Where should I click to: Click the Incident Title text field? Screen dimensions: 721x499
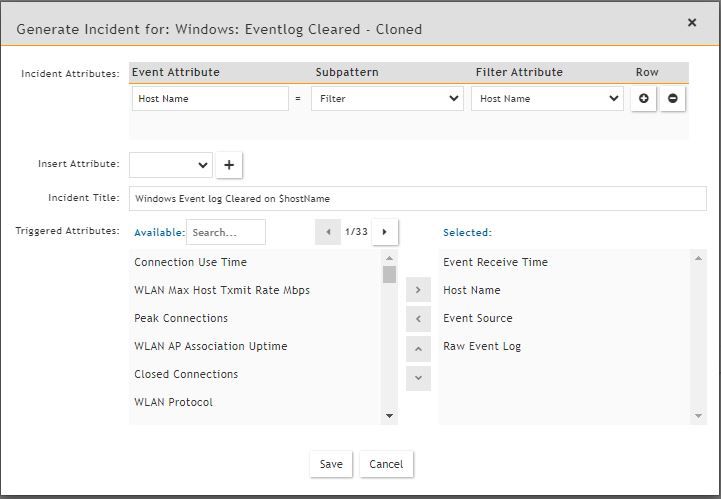[417, 198]
